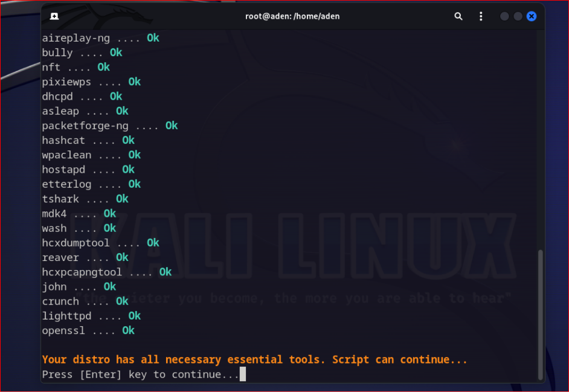Open the three-dot terminal menu
Screen dimensions: 569x392
481,16
